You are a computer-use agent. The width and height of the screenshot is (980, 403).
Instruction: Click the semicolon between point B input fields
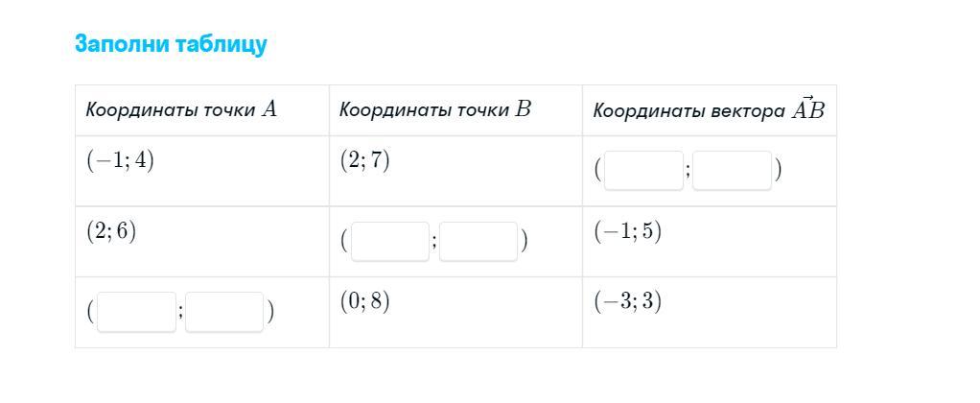tap(434, 242)
